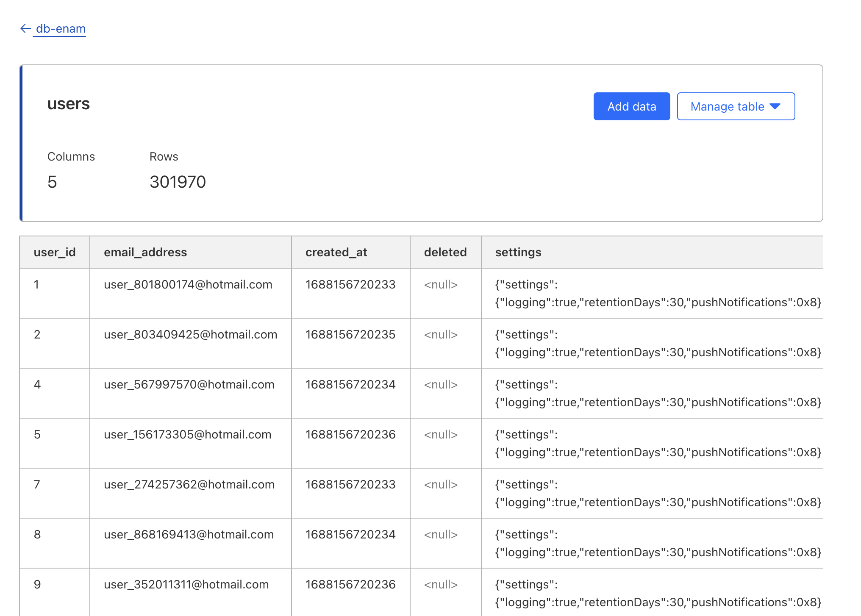The image size is (861, 616).
Task: Select the email_address column header
Action: [x=145, y=252]
